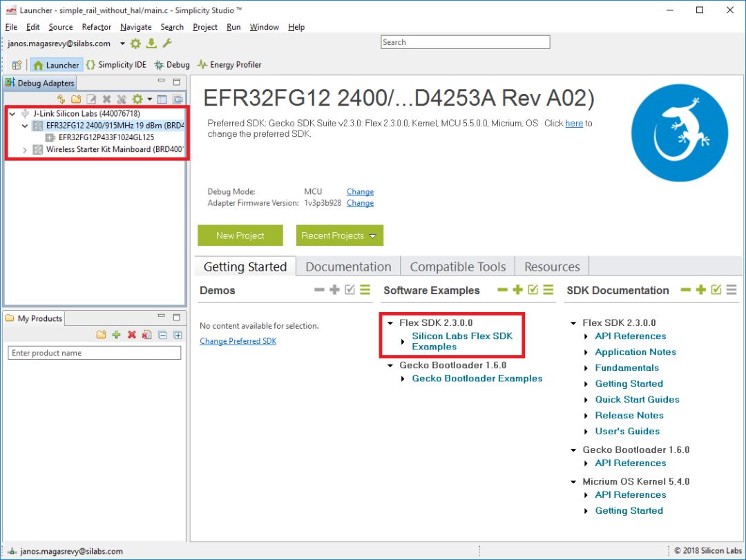Select EFR32FG12P433F1024GL125 in adapter tree
Viewport: 746px width, 560px height.
pos(106,137)
